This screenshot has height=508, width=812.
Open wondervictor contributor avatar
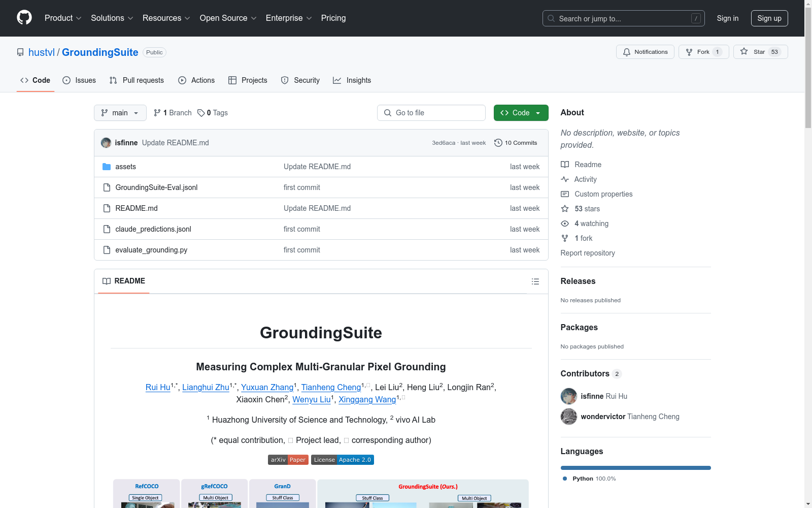(569, 417)
